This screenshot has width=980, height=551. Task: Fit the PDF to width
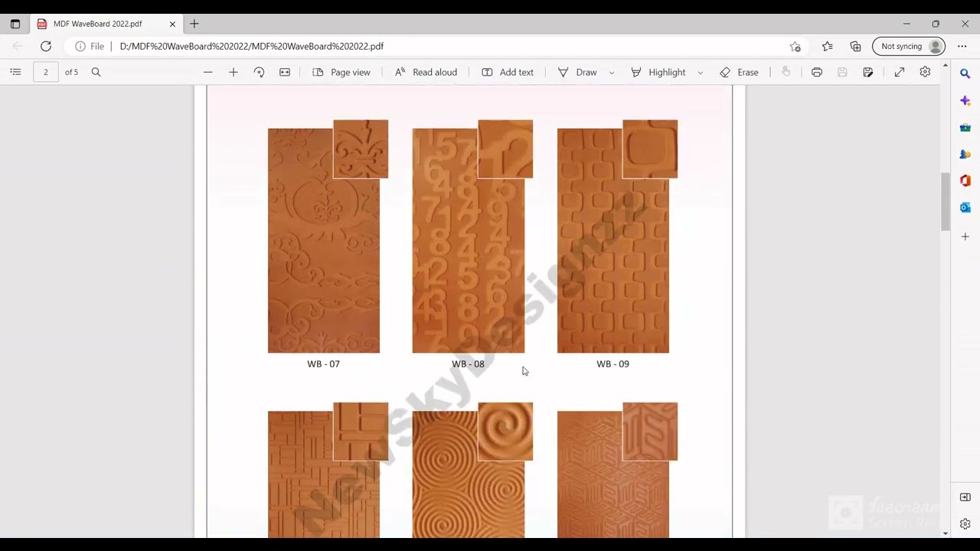285,72
